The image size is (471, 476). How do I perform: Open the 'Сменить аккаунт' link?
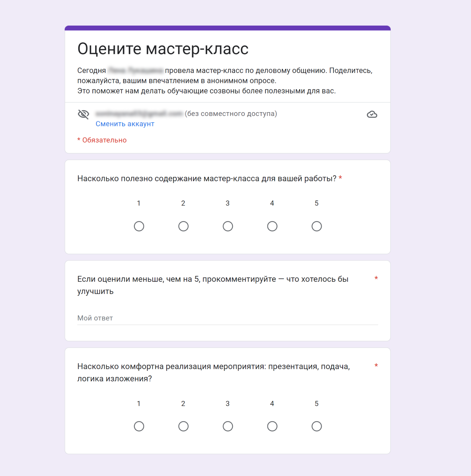[125, 124]
